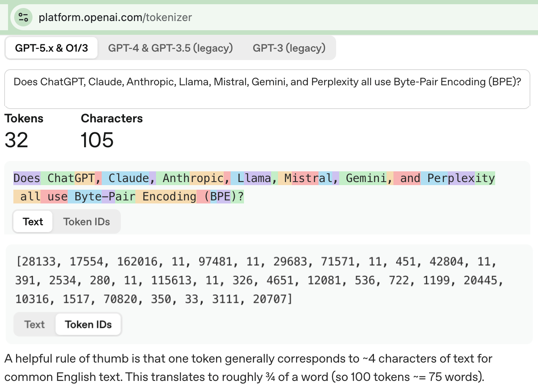Focus the tokenizer text input box
This screenshot has height=392, width=538.
coord(267,89)
